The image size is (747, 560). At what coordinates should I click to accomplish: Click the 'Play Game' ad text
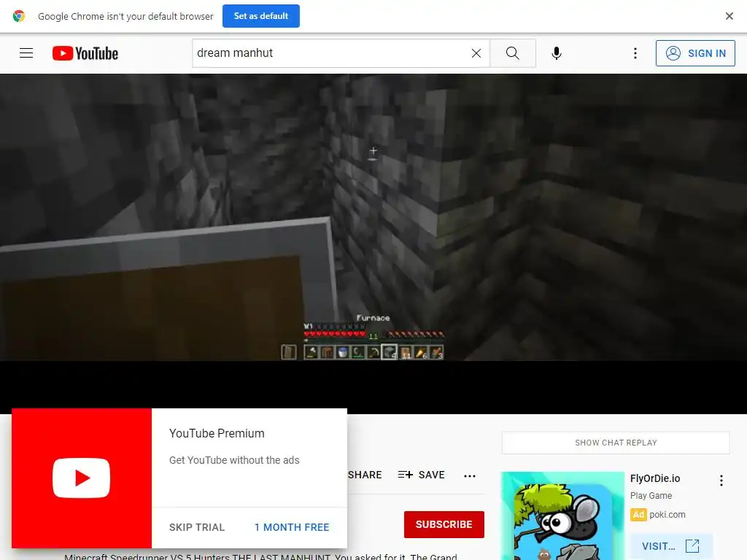coord(651,496)
